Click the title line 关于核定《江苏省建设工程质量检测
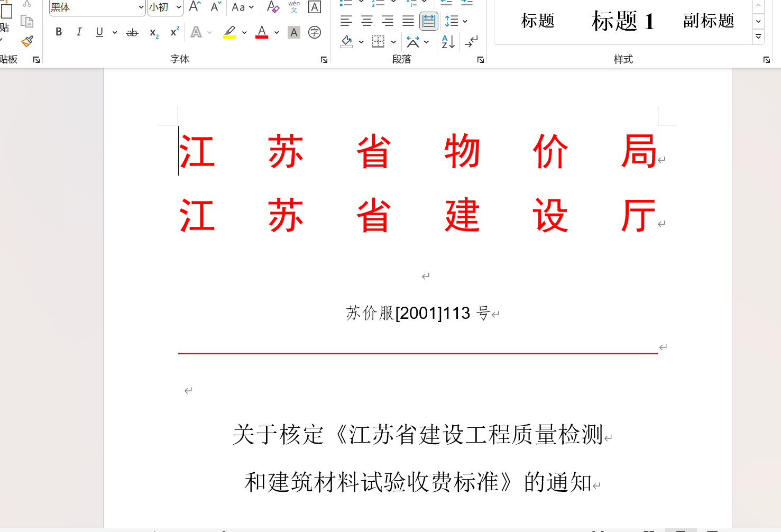Image resolution: width=781 pixels, height=532 pixels. pos(418,435)
